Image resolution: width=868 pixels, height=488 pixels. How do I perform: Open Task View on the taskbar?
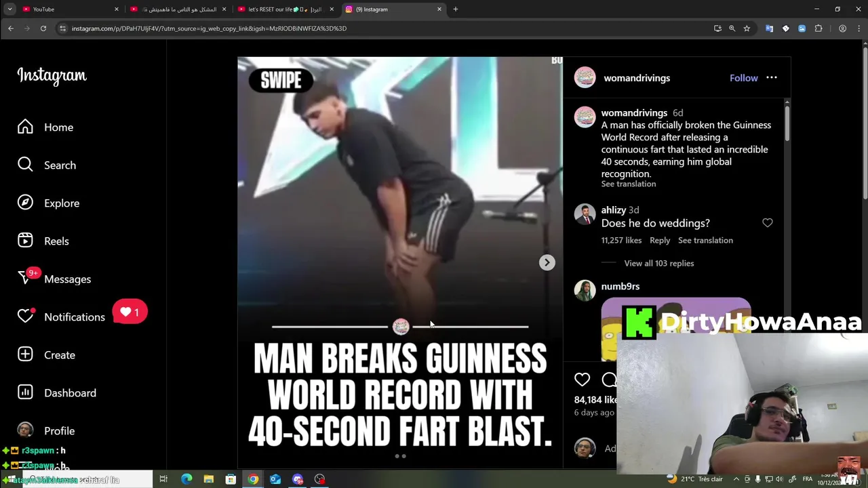tap(163, 479)
